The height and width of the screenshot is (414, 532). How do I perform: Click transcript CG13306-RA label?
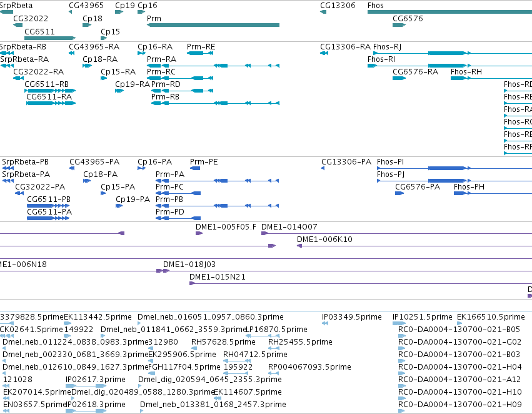pyautogui.click(x=345, y=47)
